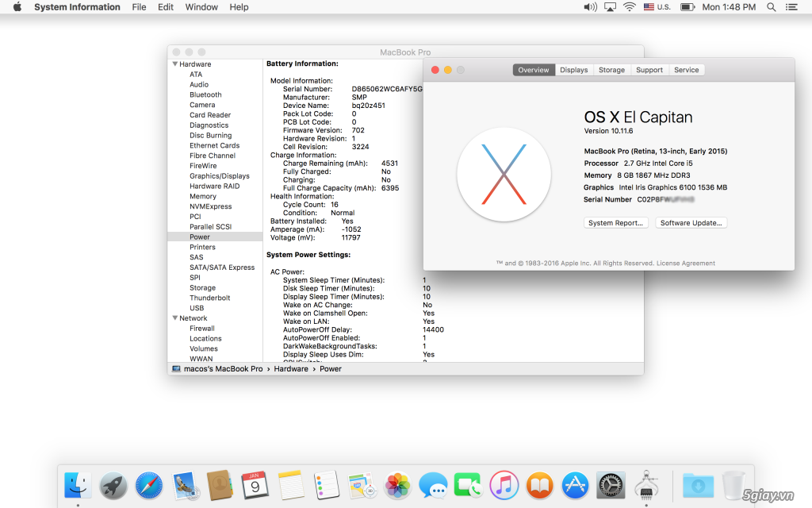812x508 pixels.
Task: Open System Information app menu
Action: (77, 7)
